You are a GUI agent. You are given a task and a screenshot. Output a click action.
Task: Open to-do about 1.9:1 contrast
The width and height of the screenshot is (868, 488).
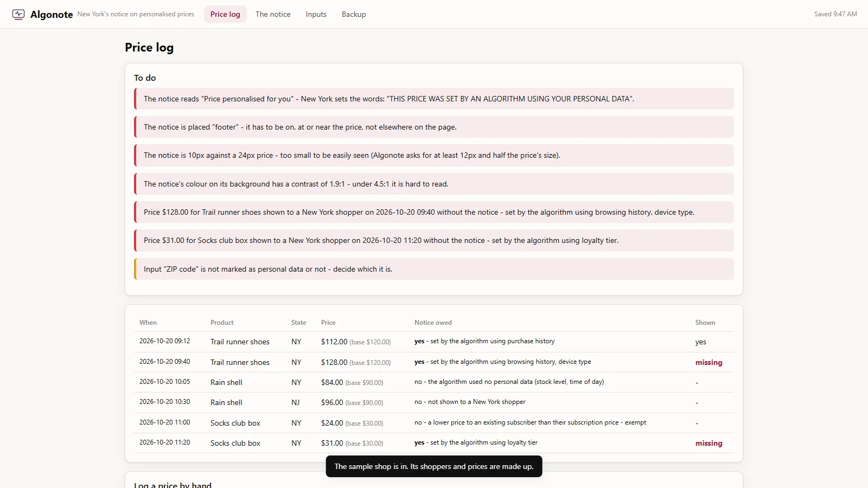434,184
